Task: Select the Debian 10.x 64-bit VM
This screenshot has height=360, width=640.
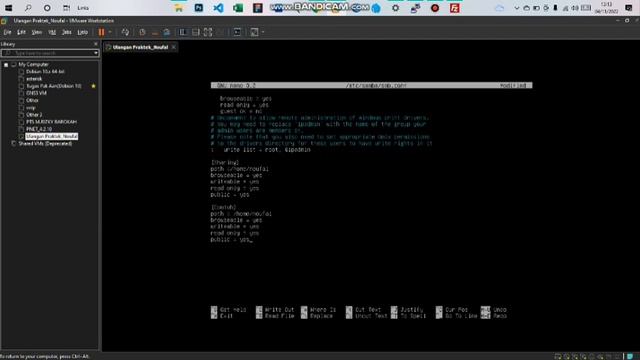Action: tap(45, 72)
